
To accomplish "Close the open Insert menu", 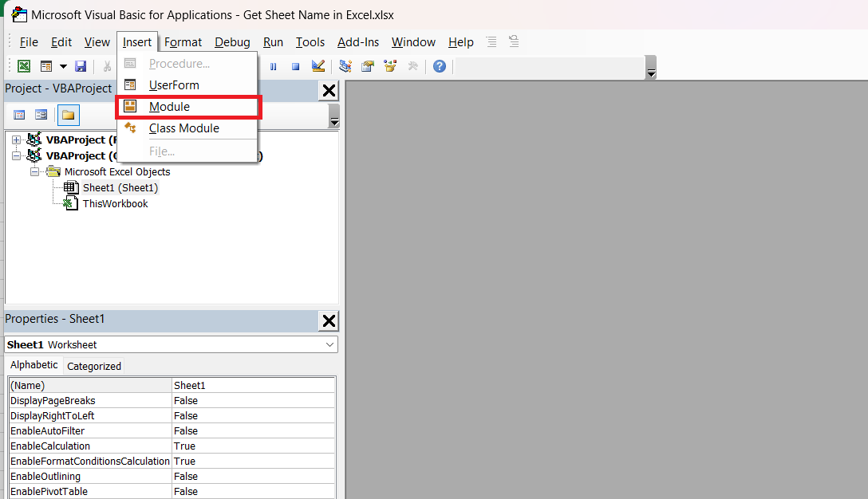I will point(136,42).
